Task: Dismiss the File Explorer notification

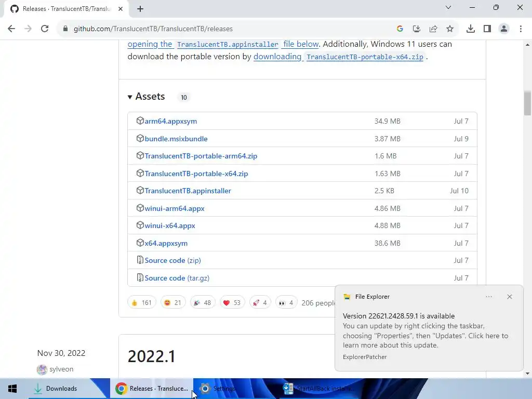Action: click(509, 297)
